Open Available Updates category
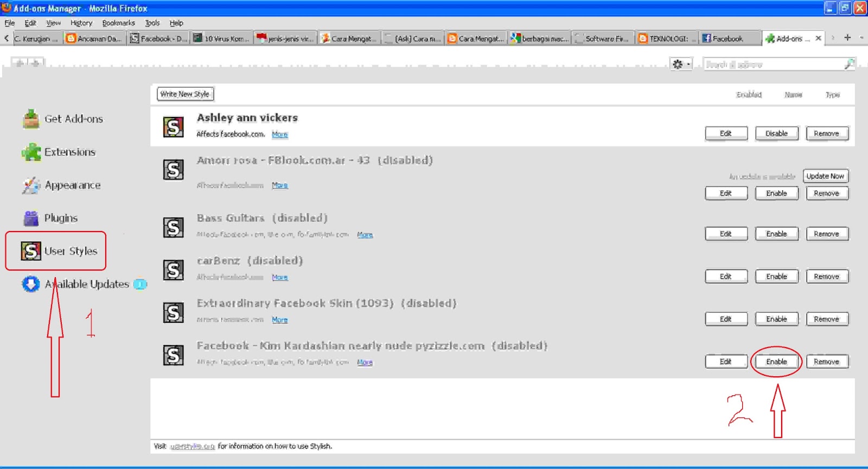The image size is (868, 469). pyautogui.click(x=84, y=284)
